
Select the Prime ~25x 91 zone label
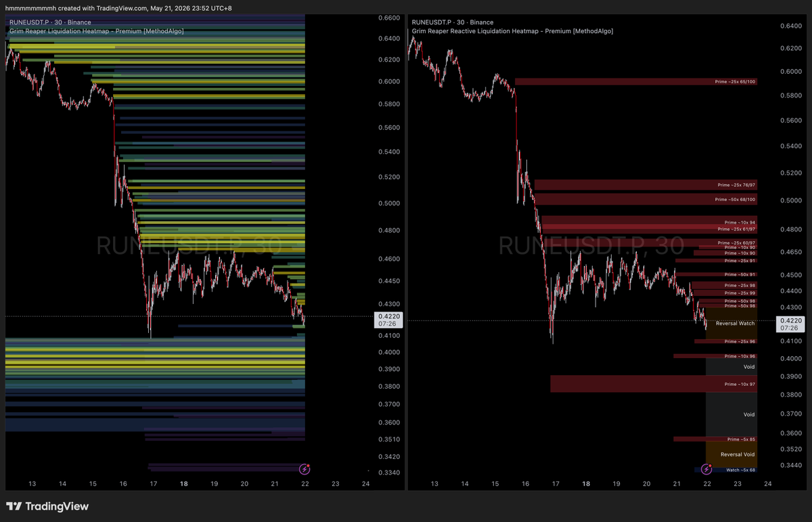click(x=740, y=261)
